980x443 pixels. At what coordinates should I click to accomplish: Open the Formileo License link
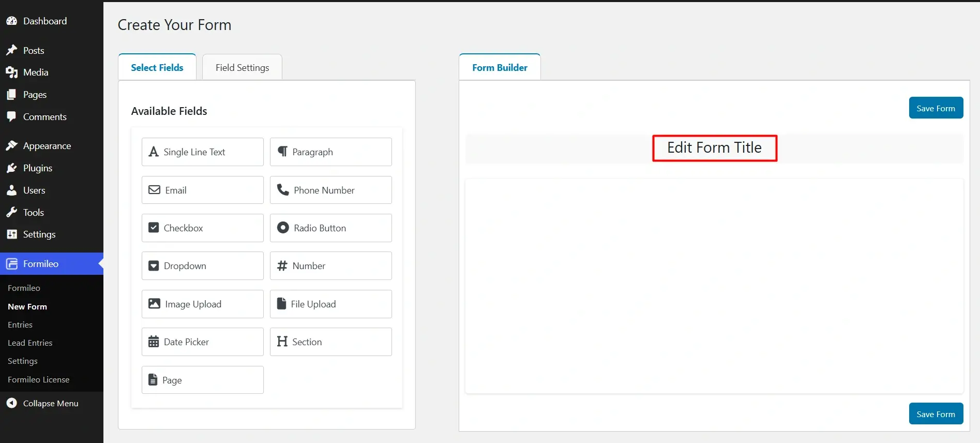pos(39,380)
